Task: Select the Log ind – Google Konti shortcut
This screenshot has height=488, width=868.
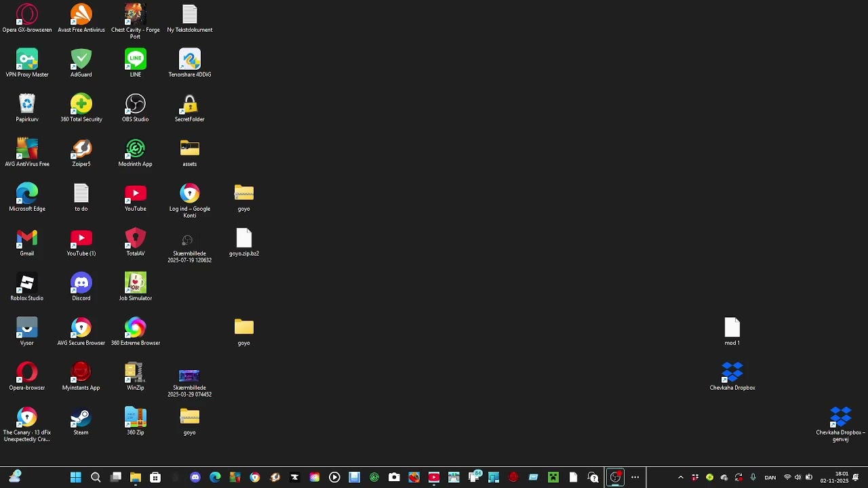Action: tap(190, 201)
